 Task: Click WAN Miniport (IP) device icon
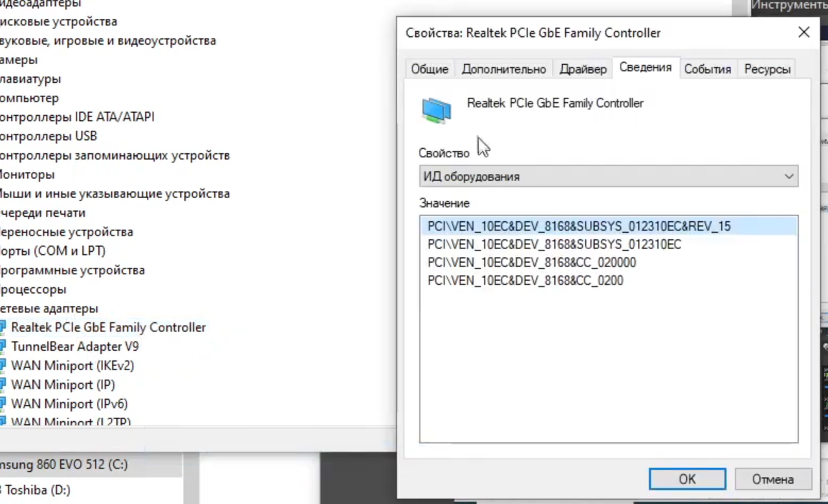pyautogui.click(x=2, y=384)
